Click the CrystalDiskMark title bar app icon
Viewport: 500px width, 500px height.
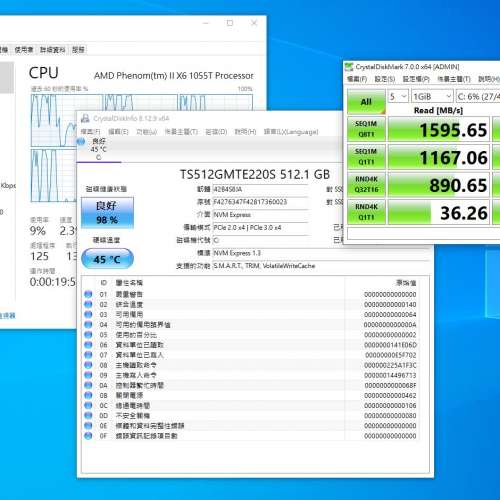point(349,67)
